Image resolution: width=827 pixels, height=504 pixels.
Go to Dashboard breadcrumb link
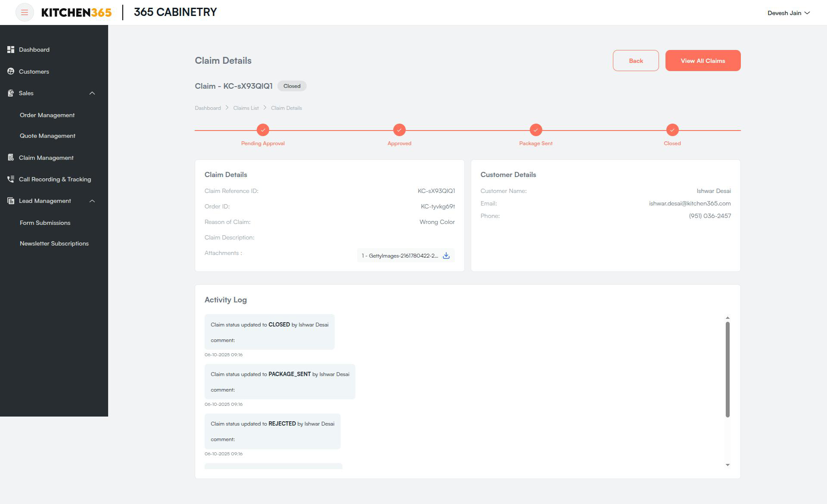click(208, 108)
